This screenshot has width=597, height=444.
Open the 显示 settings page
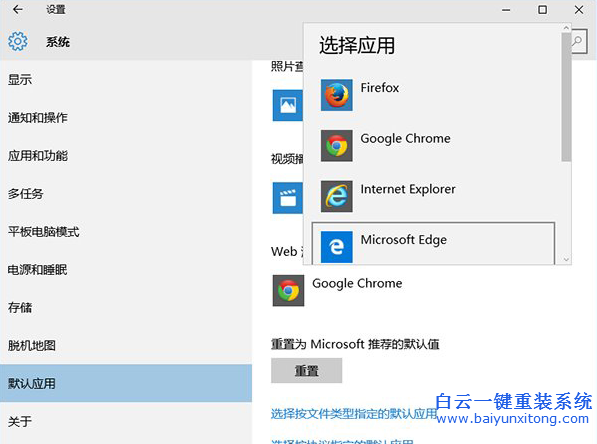tap(126, 80)
